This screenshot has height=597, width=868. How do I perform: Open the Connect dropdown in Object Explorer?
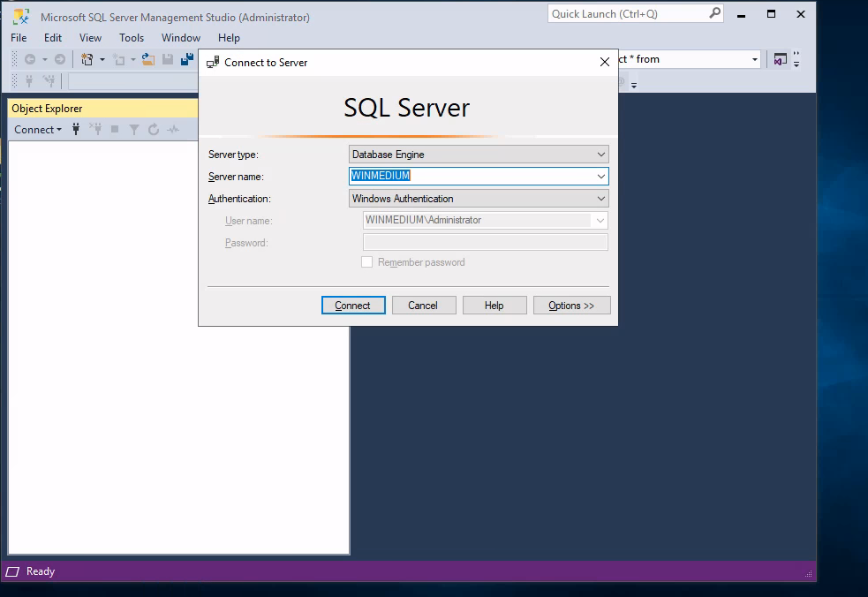(38, 130)
